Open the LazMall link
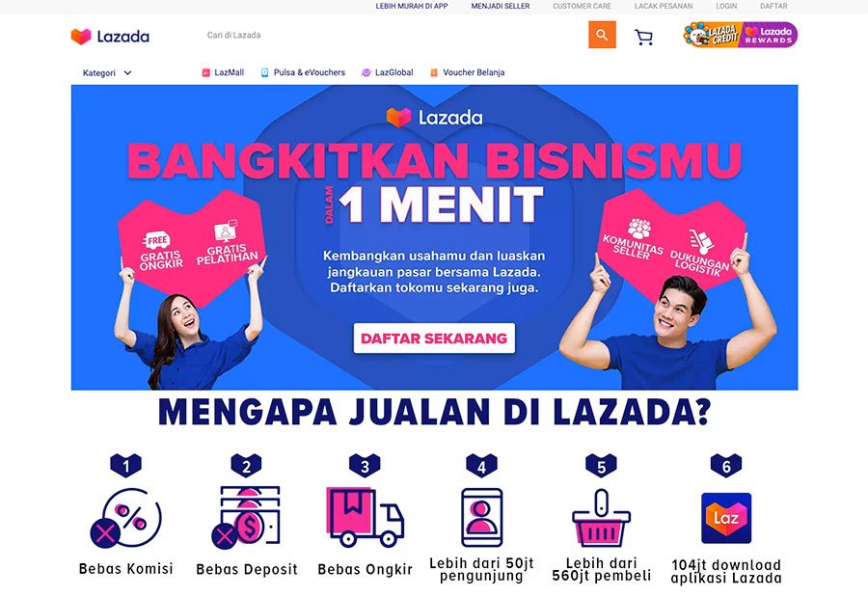 tap(223, 72)
